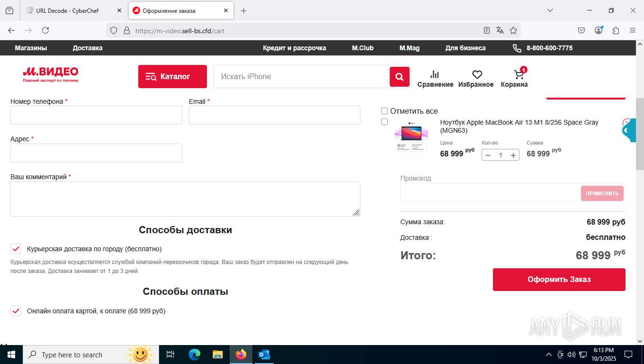The height and width of the screenshot is (364, 644).
Task: Open File Explorer from taskbar
Action: point(217,355)
